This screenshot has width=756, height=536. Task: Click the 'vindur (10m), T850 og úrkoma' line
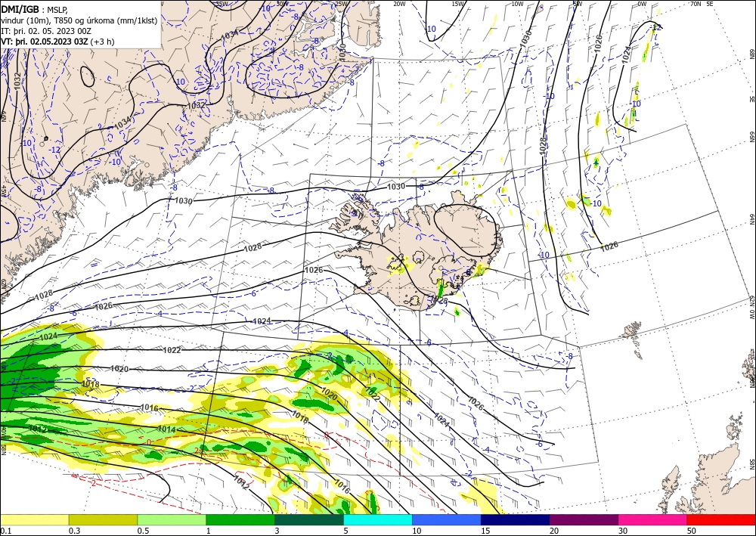79,20
